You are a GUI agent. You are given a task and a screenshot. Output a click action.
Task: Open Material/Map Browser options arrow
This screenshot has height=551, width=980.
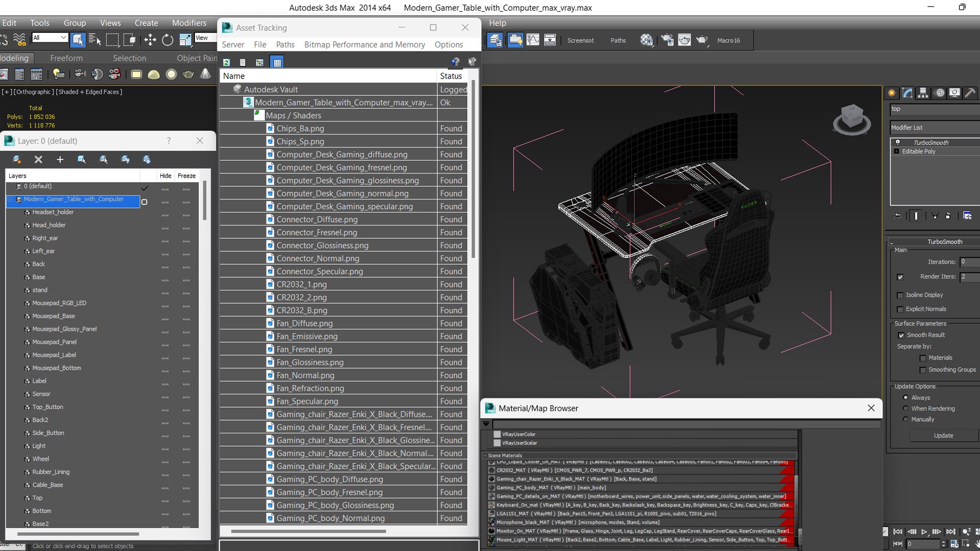486,423
